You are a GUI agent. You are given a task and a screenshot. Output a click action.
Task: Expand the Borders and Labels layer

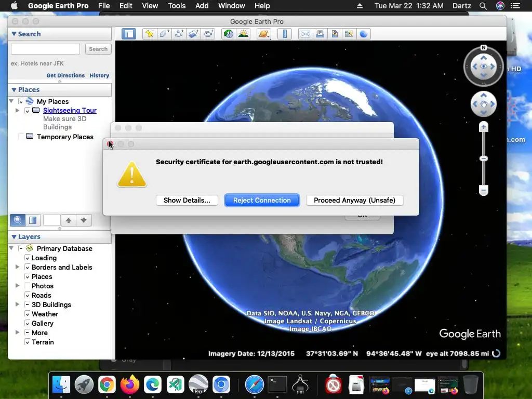click(17, 267)
